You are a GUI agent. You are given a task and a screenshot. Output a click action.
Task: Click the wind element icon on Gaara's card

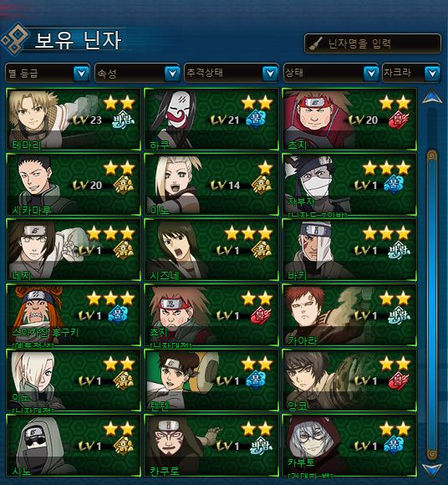coord(400,315)
